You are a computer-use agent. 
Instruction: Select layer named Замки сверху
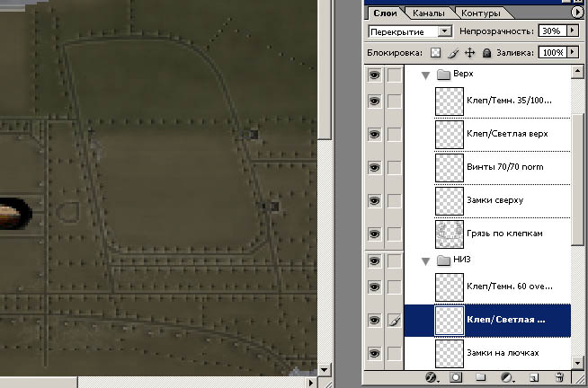pos(495,200)
